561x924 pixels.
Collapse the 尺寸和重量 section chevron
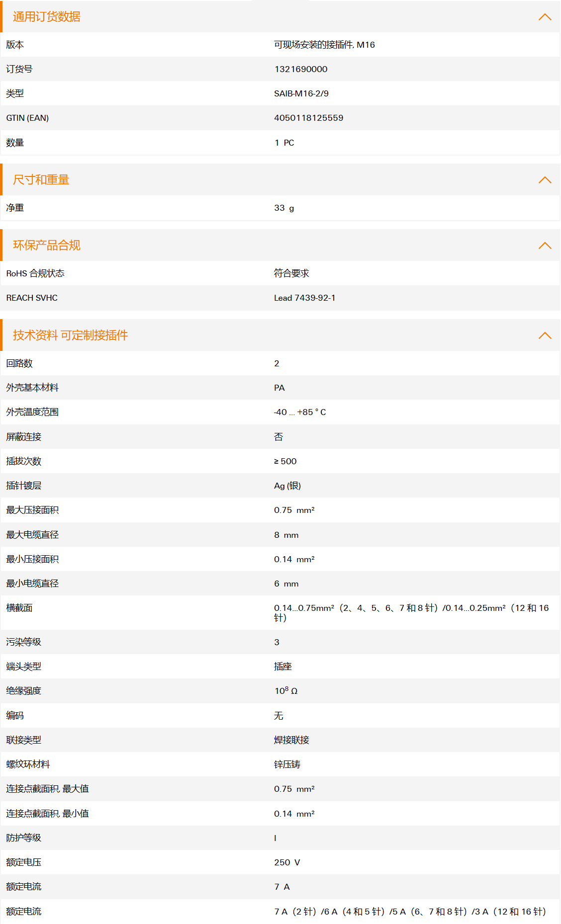coord(545,180)
